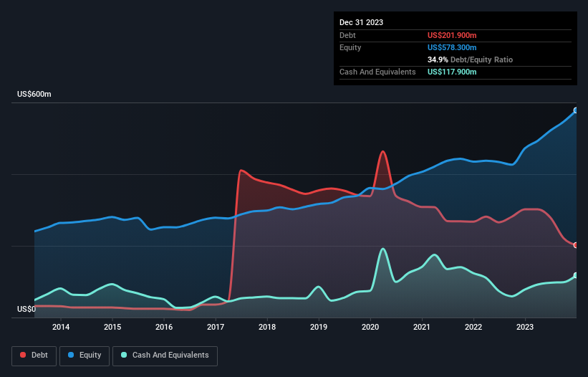Click the US$578.300m equity value
Image resolution: width=588 pixels, height=377 pixels.
tap(452, 47)
